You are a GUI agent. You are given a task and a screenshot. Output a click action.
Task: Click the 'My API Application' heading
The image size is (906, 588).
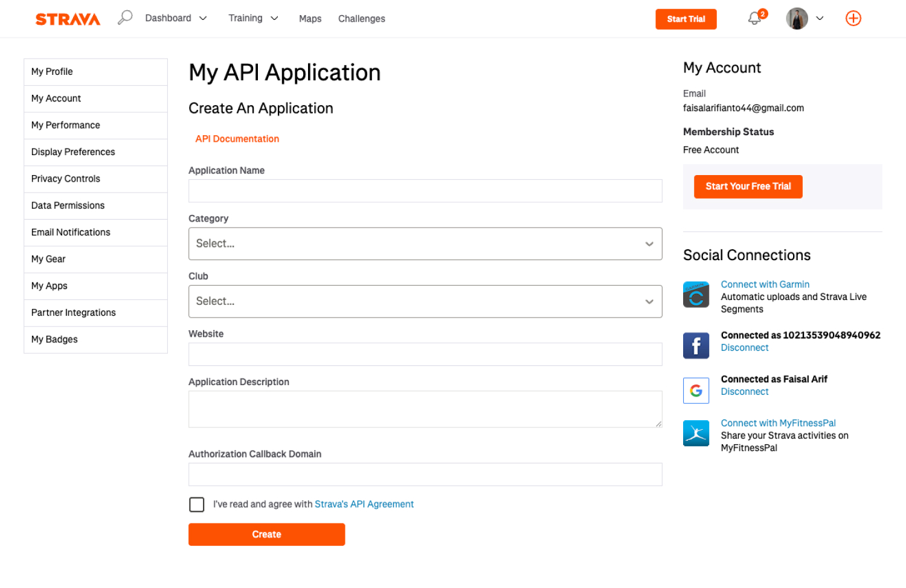click(284, 73)
